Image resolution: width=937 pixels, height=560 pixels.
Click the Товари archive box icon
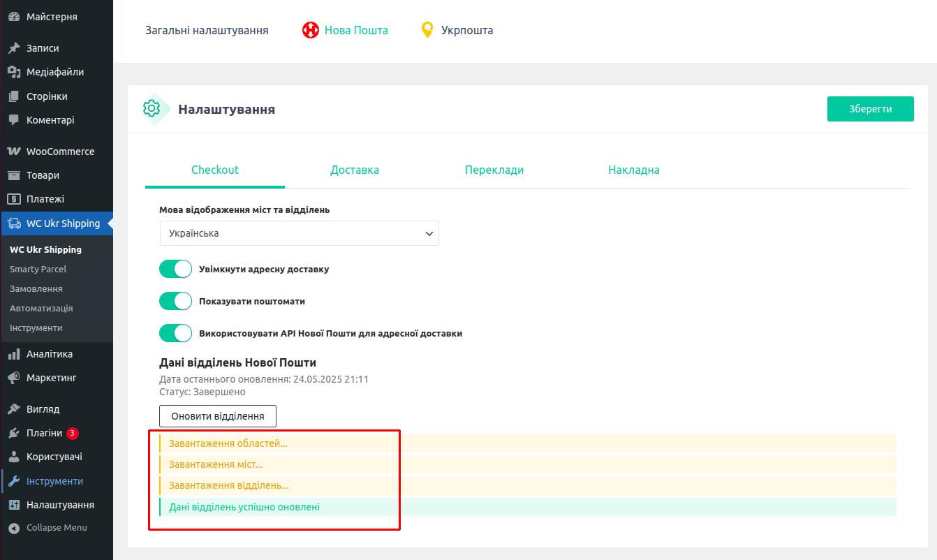click(14, 175)
